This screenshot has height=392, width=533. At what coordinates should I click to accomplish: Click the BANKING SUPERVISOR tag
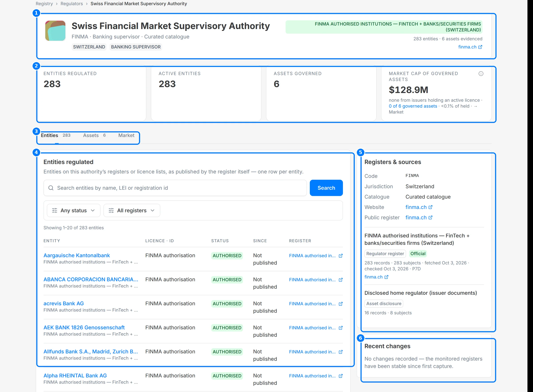click(x=136, y=47)
